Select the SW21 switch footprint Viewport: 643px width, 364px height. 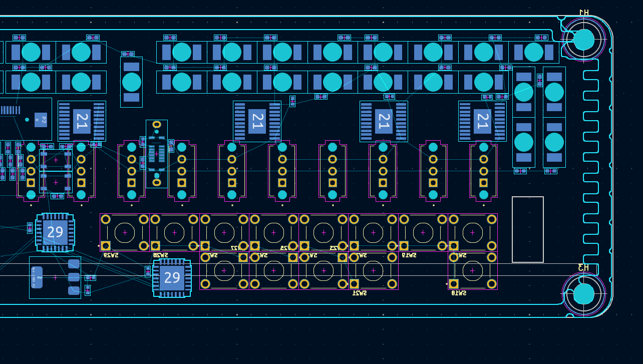[373, 271]
